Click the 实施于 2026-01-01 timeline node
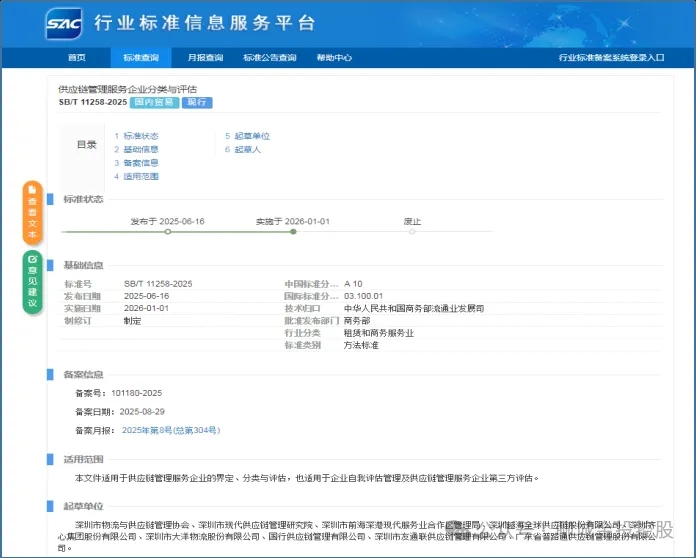The width and height of the screenshot is (696, 558). click(292, 231)
